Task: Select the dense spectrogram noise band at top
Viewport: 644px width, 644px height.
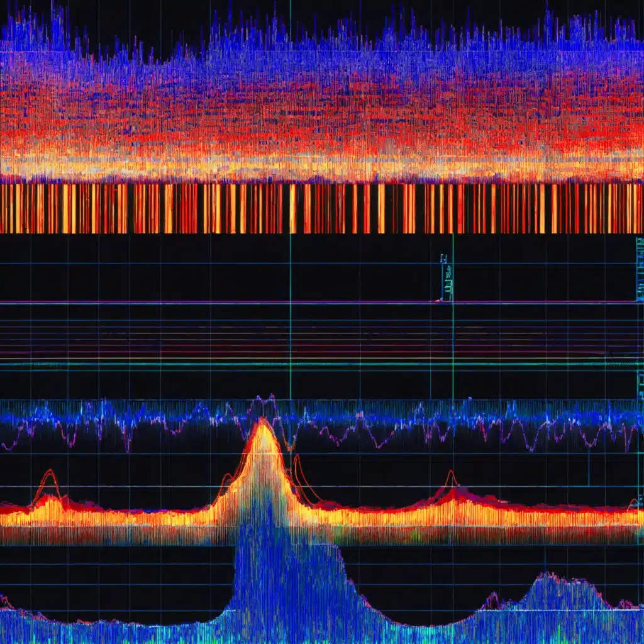Action: pos(314,107)
